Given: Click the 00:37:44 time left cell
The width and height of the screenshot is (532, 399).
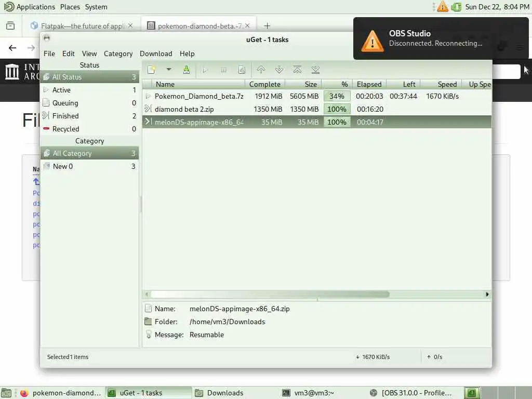Looking at the screenshot, I should pos(403,96).
